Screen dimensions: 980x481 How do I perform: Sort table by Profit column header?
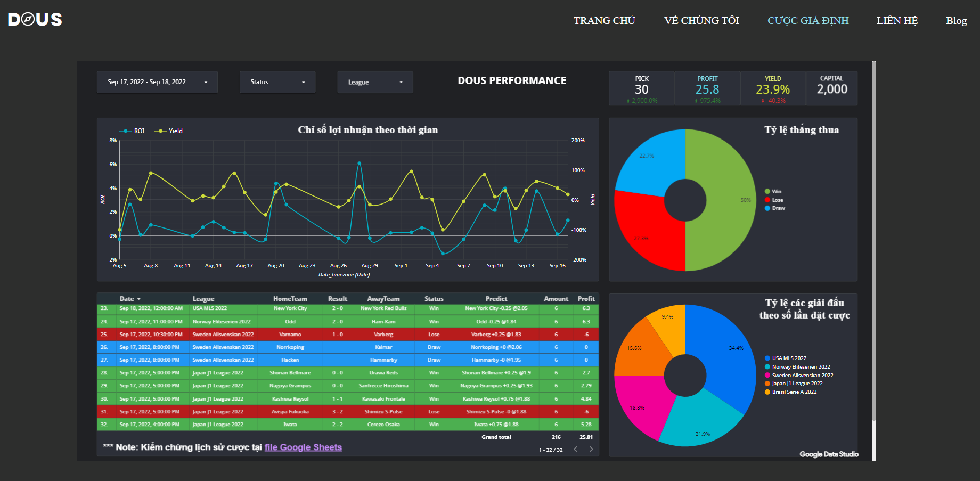pyautogui.click(x=586, y=299)
